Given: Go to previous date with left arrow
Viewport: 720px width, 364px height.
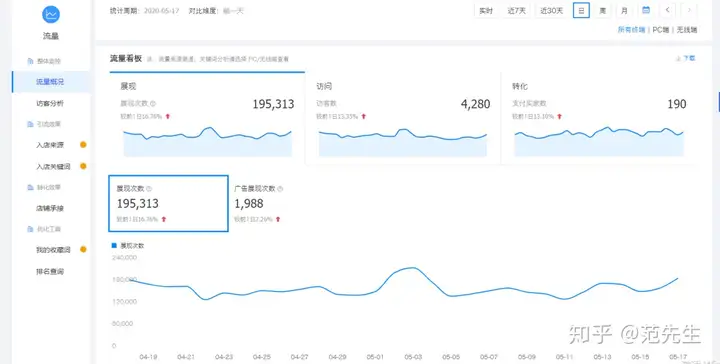Looking at the screenshot, I should point(667,10).
